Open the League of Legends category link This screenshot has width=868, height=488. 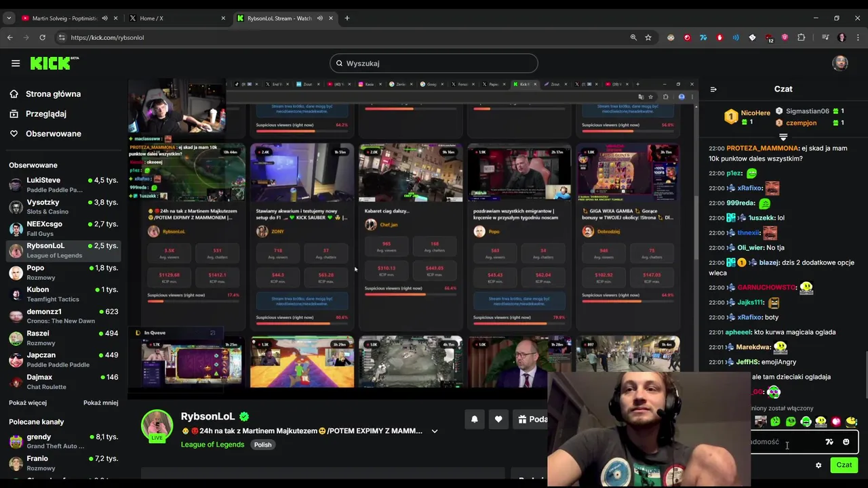pyautogui.click(x=212, y=445)
